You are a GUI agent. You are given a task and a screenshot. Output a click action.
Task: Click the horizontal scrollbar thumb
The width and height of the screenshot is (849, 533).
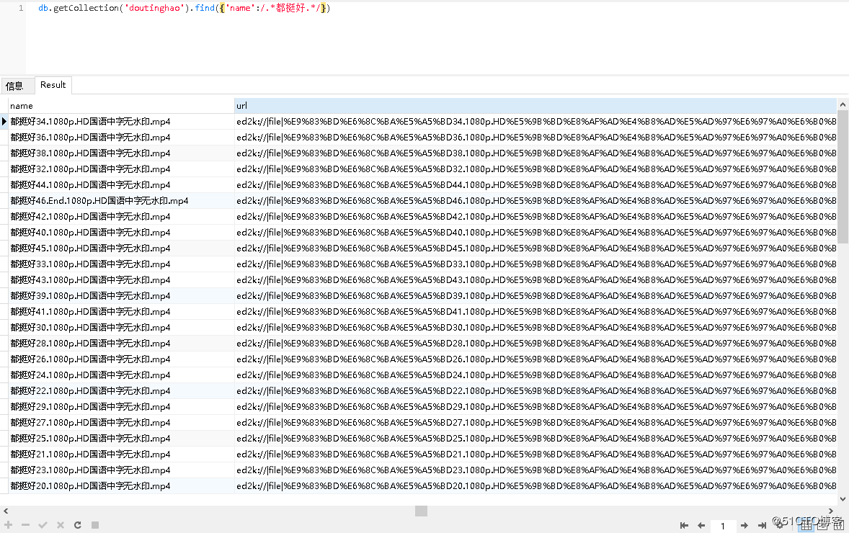[x=421, y=511]
